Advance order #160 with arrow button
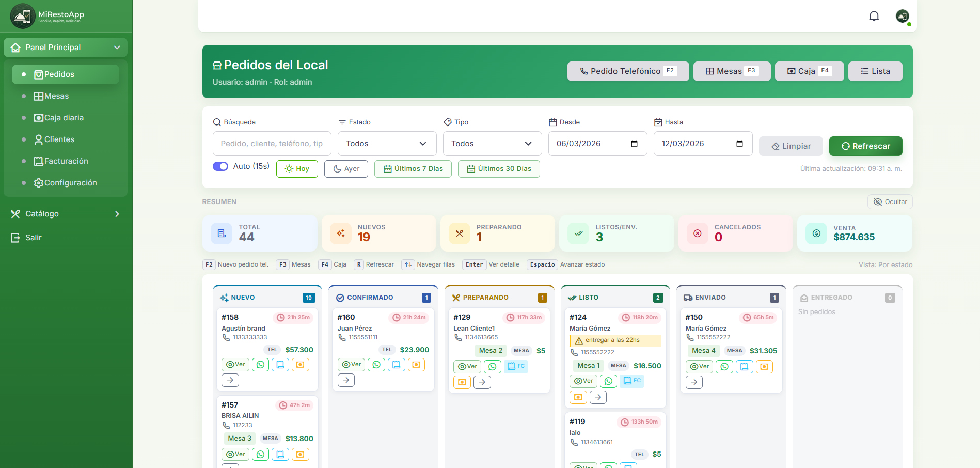980x468 pixels. tap(346, 380)
